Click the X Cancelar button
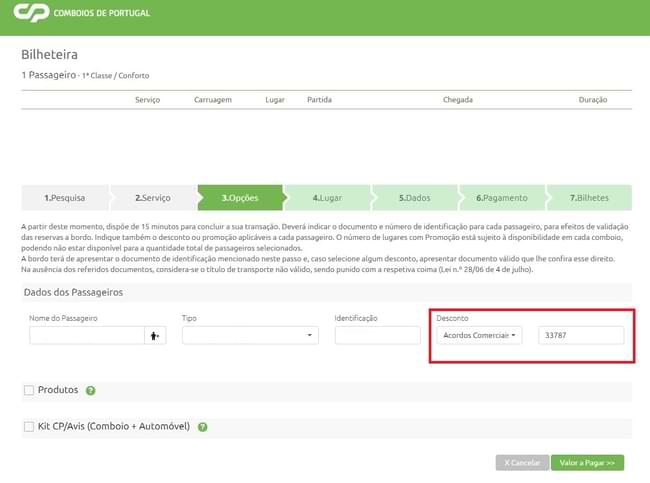The image size is (650, 483). click(522, 463)
